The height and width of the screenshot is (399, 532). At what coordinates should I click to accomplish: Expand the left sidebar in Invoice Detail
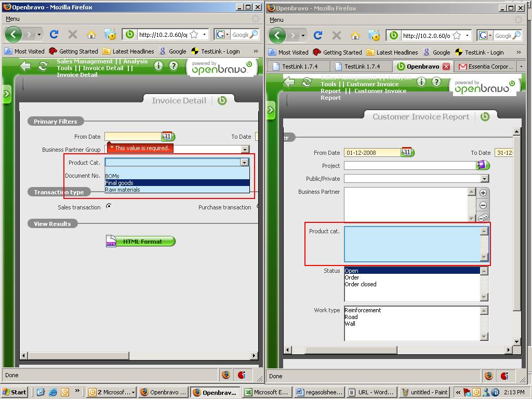7,94
